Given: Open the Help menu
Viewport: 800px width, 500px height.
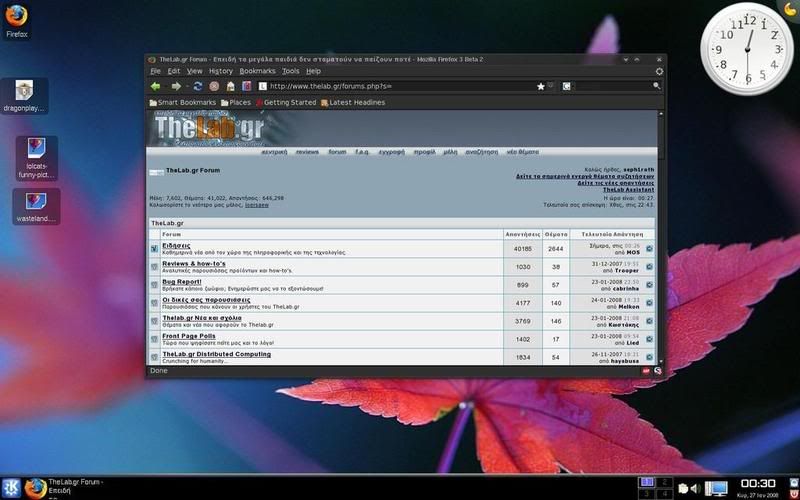Looking at the screenshot, I should pos(313,71).
